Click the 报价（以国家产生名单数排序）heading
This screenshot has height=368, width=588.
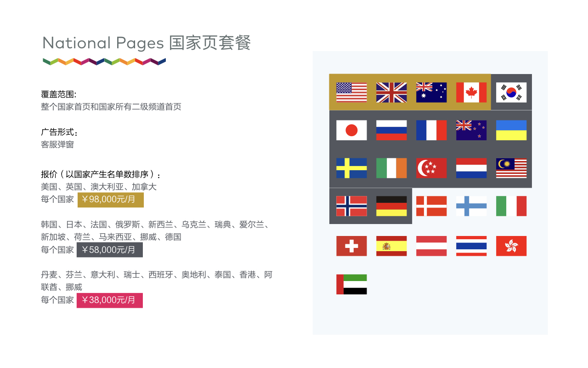pos(101,174)
